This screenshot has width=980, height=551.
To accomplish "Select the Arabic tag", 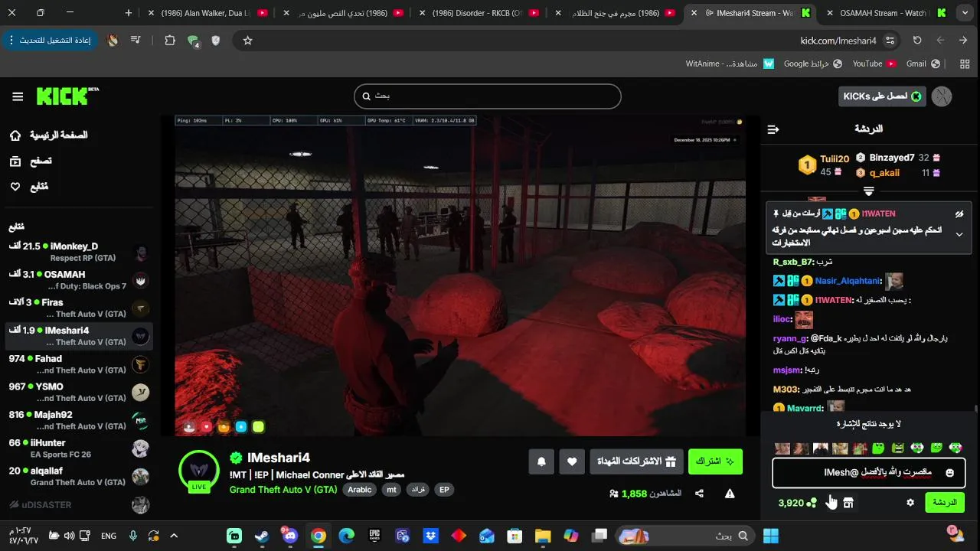I will [x=359, y=490].
